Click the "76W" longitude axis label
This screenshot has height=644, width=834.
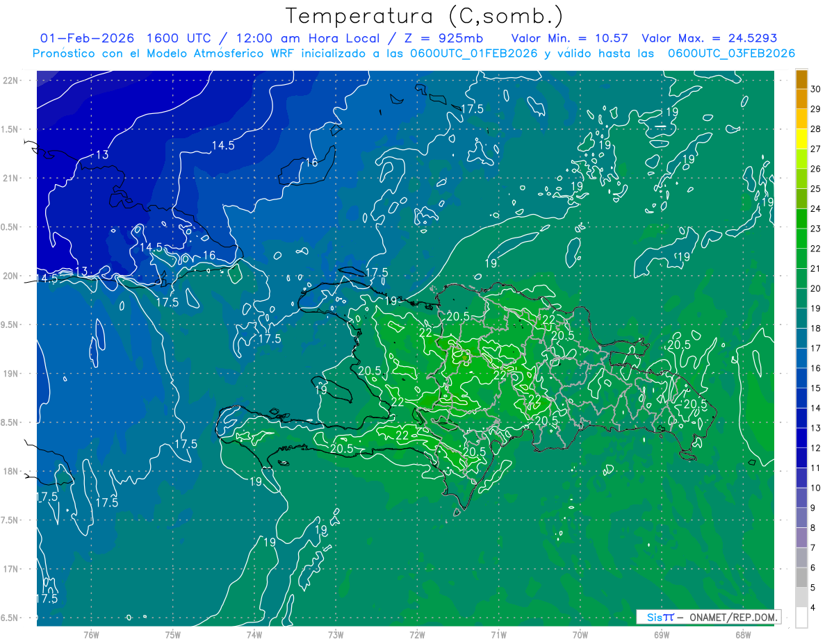91,634
